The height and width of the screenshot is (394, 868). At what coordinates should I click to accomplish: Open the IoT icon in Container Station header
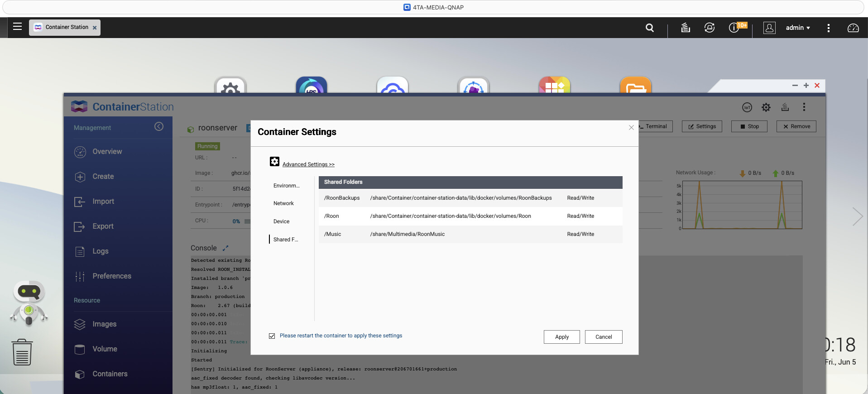[747, 107]
